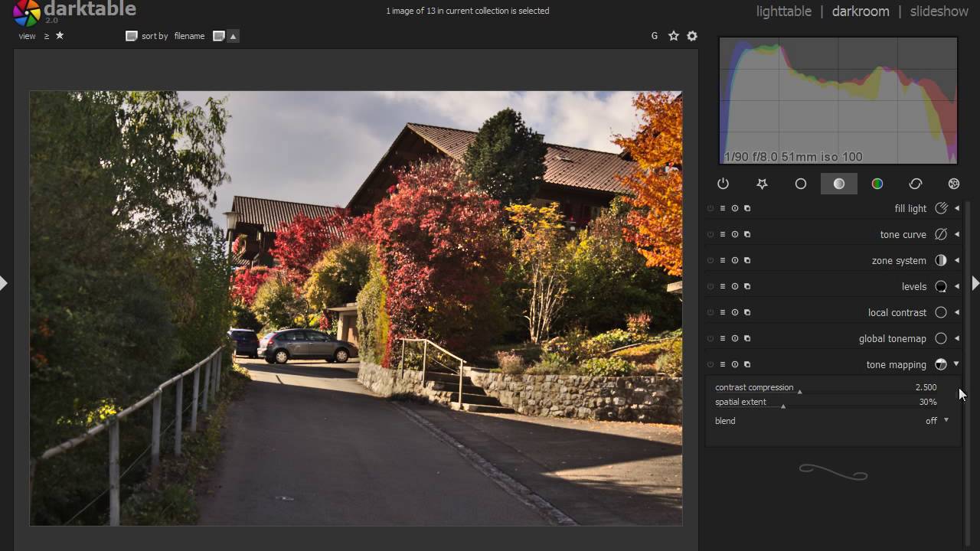Reset parameters of fill light module

tap(735, 208)
